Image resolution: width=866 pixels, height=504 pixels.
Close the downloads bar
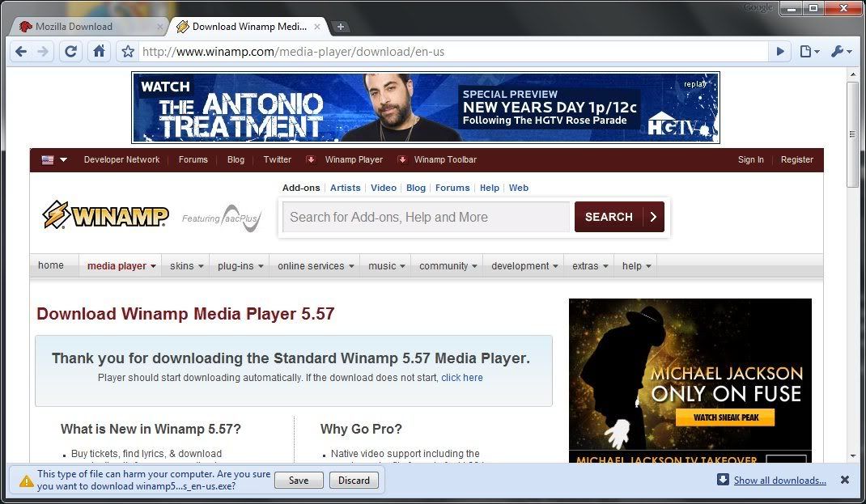[x=844, y=480]
